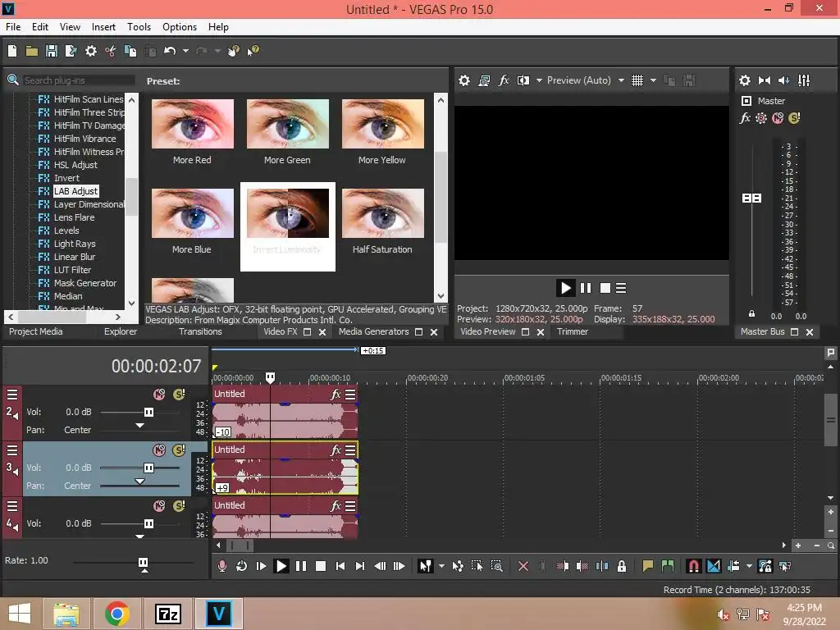The image size is (840, 630).
Task: Open Project Properties gear in main toolbar
Action: point(91,51)
